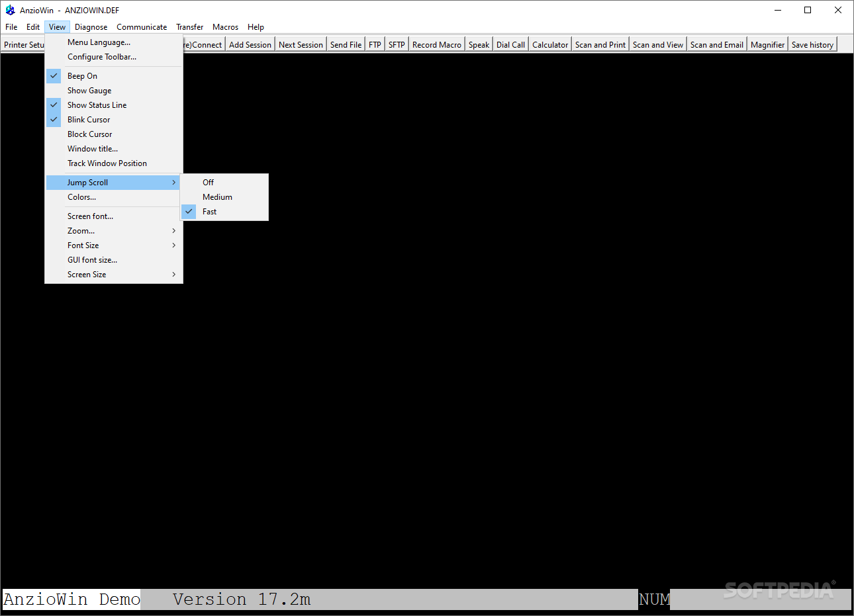Set Jump Scroll to Medium
The image size is (854, 616).
[224, 197]
